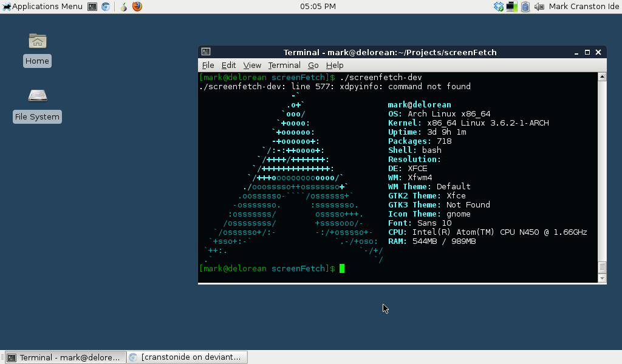Open the Applications Menu
Image resolution: width=622 pixels, height=364 pixels.
43,7
